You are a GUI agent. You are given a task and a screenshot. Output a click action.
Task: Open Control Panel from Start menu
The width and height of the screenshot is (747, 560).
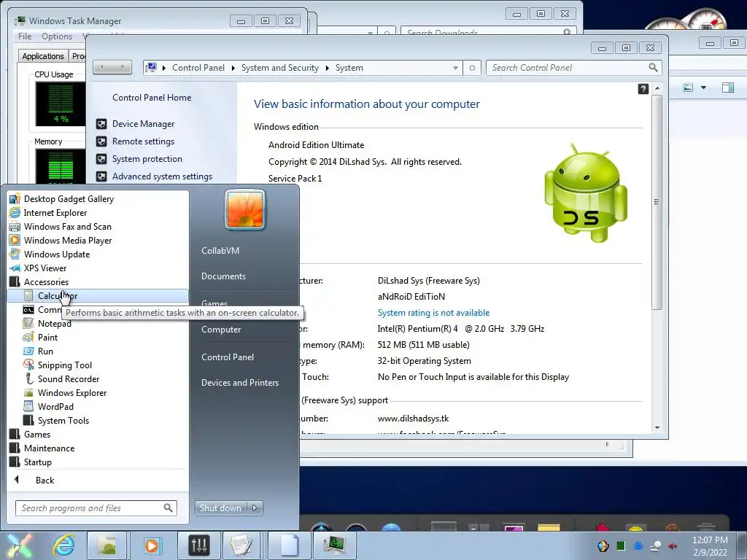coord(228,357)
